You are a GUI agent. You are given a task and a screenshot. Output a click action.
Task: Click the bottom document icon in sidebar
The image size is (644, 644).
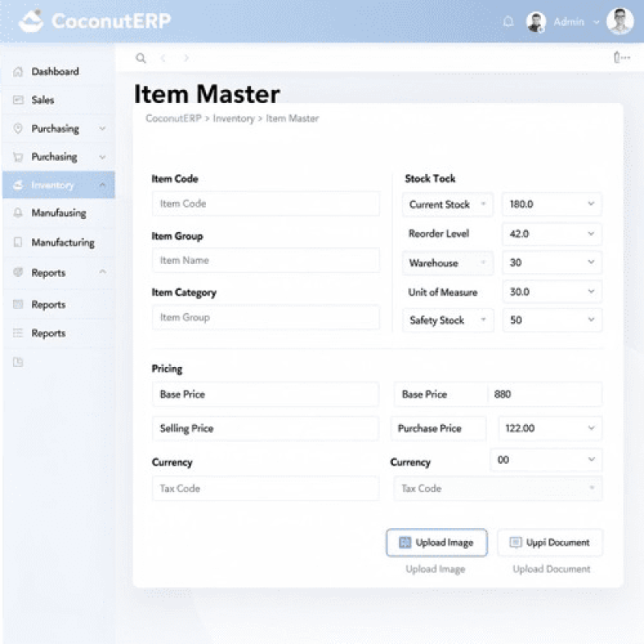pyautogui.click(x=18, y=362)
